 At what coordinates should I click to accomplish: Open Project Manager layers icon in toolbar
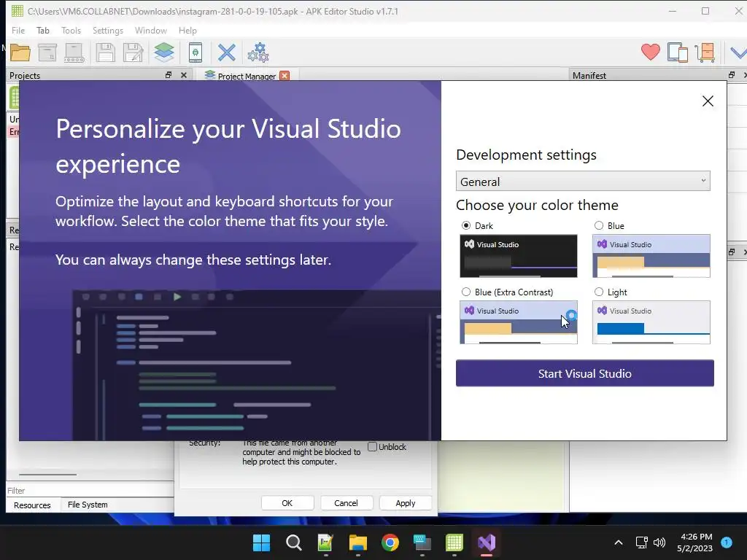[x=164, y=52]
